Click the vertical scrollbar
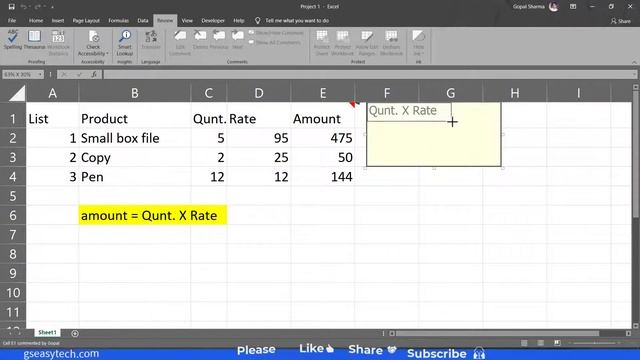 [x=636, y=155]
